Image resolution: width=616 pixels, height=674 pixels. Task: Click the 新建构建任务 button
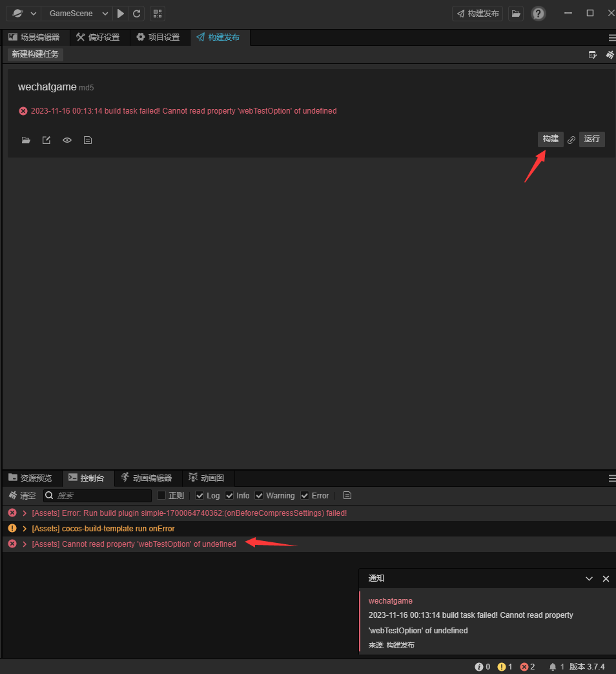36,54
